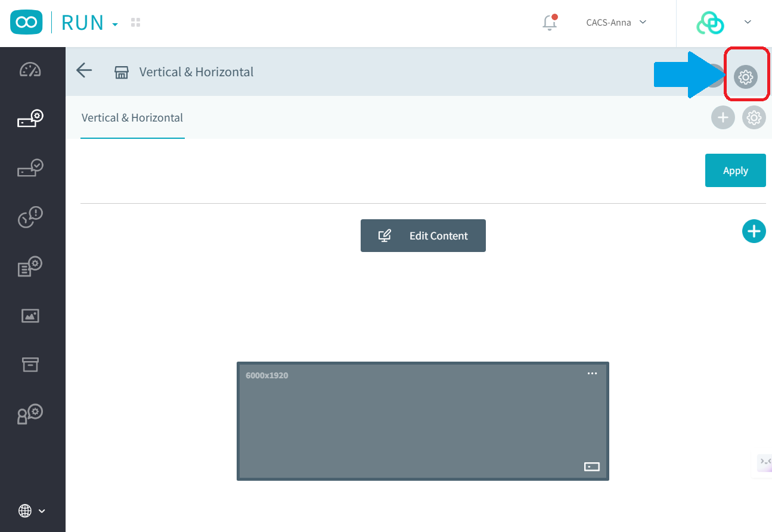Open device settings icon in sidebar

(x=30, y=119)
